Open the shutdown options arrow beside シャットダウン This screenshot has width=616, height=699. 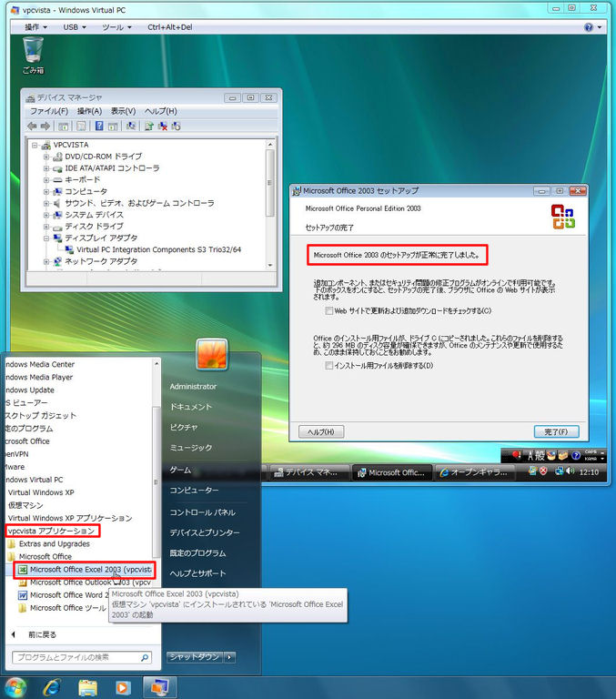pos(229,657)
